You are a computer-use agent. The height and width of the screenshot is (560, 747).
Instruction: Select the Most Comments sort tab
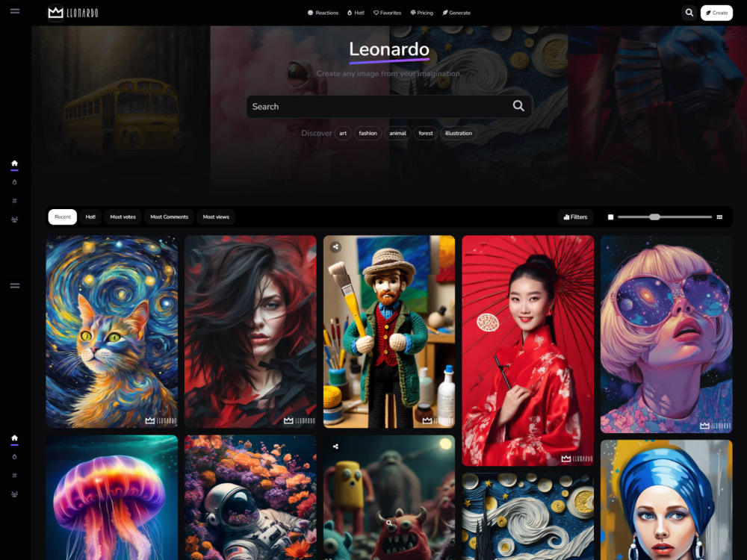169,217
